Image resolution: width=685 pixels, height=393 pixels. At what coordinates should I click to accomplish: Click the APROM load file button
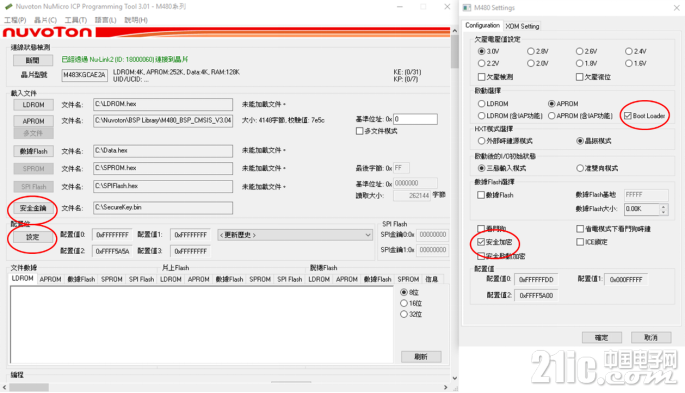(x=33, y=121)
